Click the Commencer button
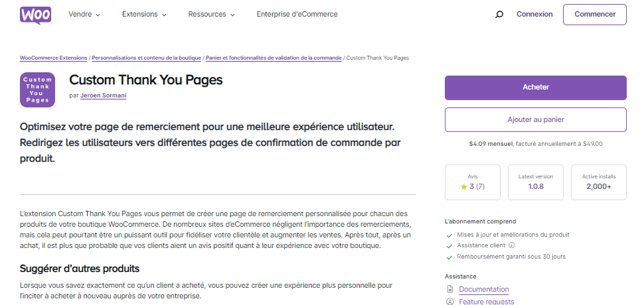Image resolution: width=644 pixels, height=305 pixels. 595,15
